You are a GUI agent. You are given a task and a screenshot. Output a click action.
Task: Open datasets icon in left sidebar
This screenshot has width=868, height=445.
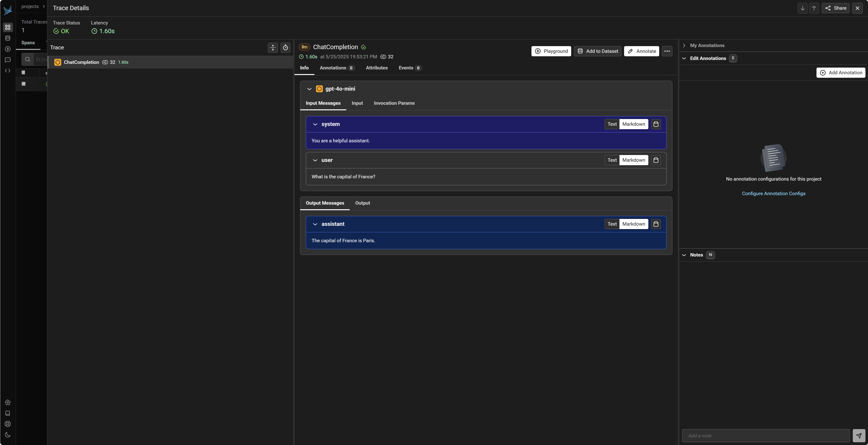8,38
